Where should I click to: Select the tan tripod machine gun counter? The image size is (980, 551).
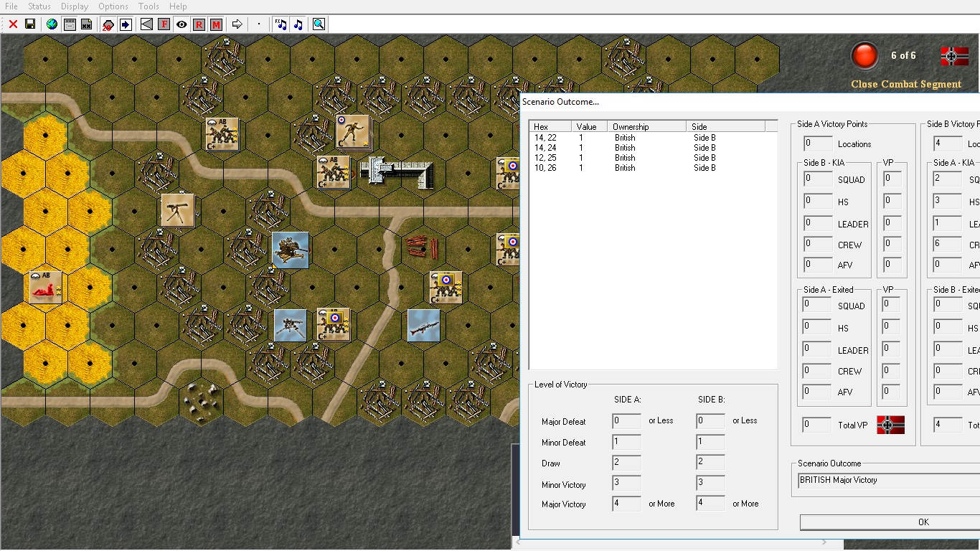pyautogui.click(x=178, y=210)
